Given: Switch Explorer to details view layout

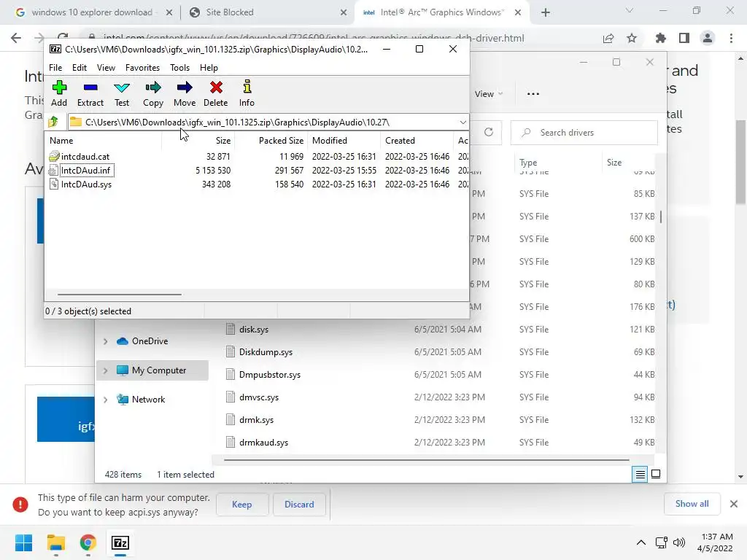Looking at the screenshot, I should tap(640, 474).
